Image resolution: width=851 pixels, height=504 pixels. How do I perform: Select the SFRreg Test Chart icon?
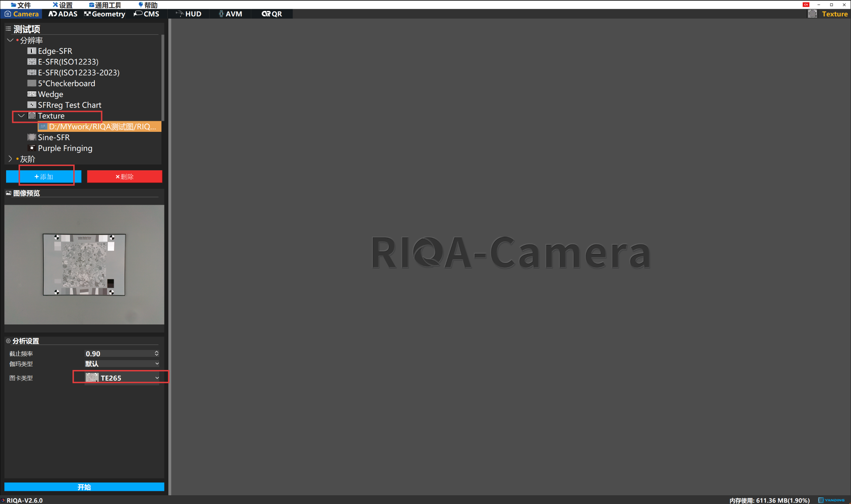coord(32,105)
